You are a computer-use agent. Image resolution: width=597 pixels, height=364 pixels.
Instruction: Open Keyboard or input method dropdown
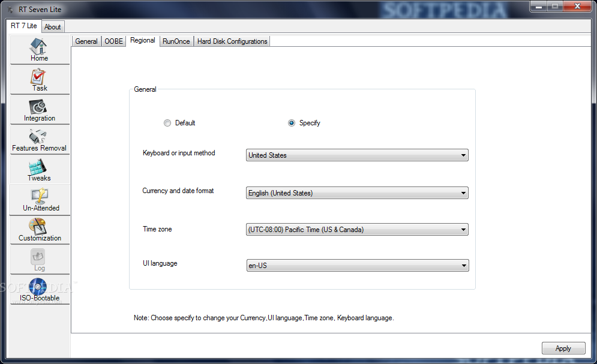357,155
